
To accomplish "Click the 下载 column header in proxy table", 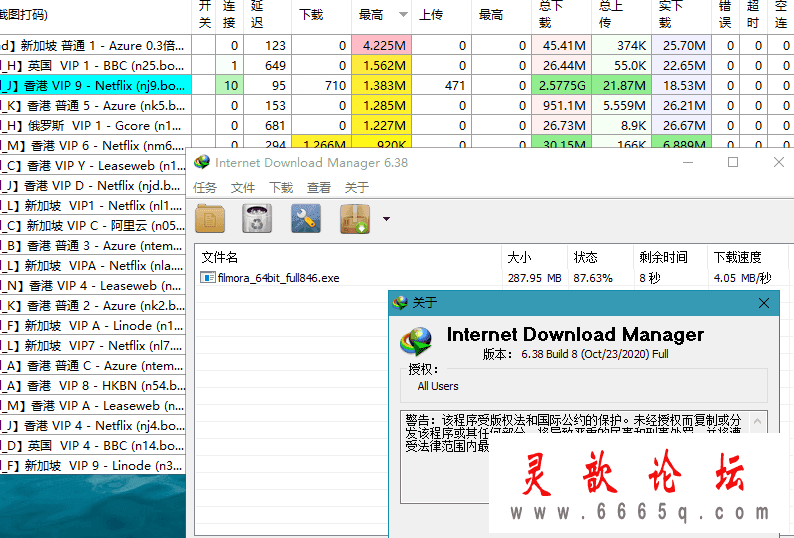I will pos(322,15).
